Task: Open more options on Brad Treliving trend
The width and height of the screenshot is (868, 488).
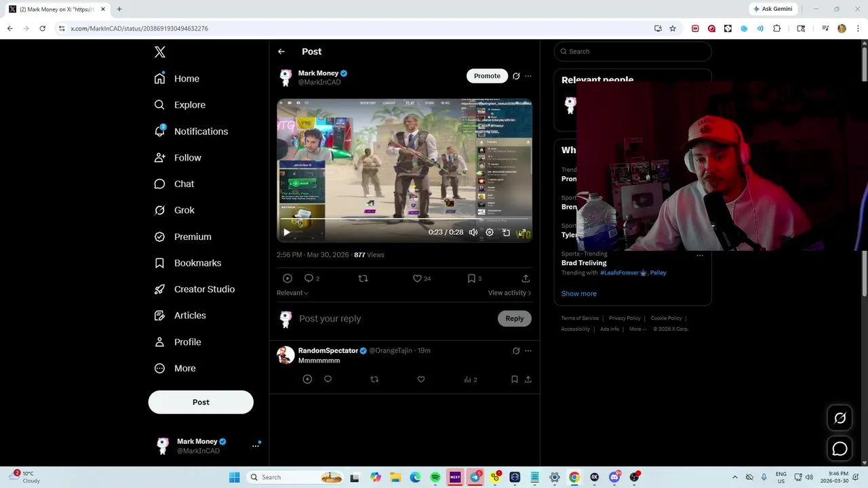Action: point(700,256)
